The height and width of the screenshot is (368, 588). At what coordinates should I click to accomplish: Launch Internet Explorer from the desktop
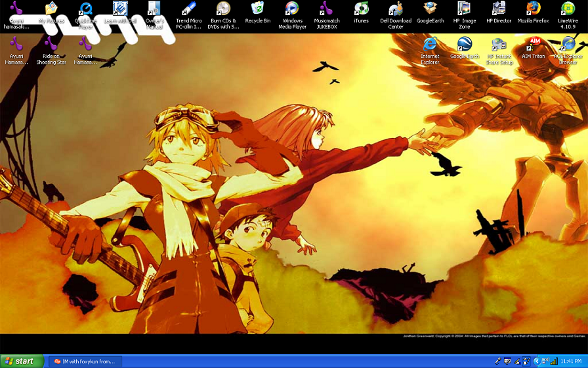tap(430, 51)
